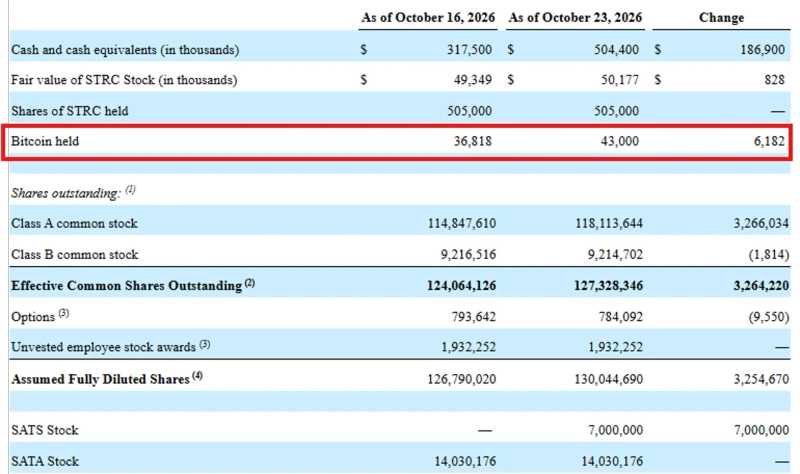
Task: Click the cash change value 186,900
Action: click(x=763, y=50)
